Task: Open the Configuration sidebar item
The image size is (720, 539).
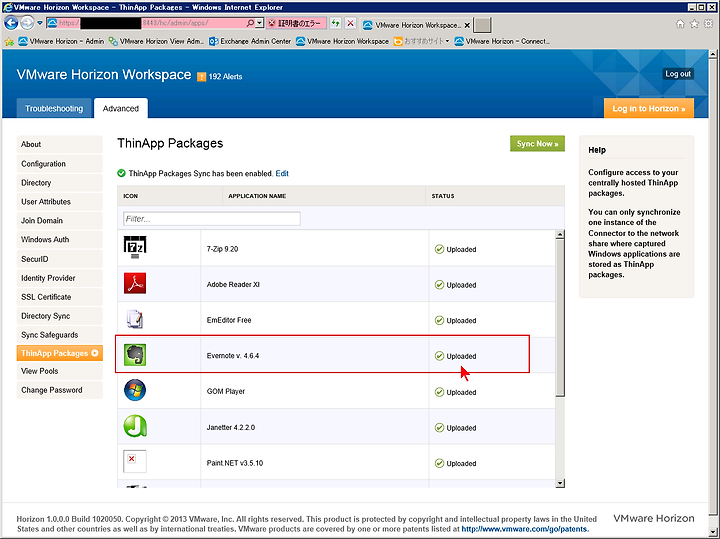Action: click(60, 163)
